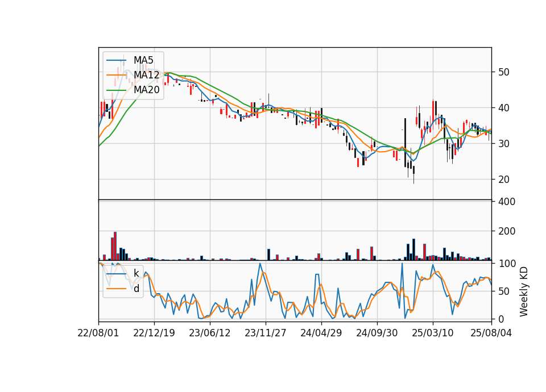
Task: Click the 24/09/30 date axis label
Action: tap(377, 333)
